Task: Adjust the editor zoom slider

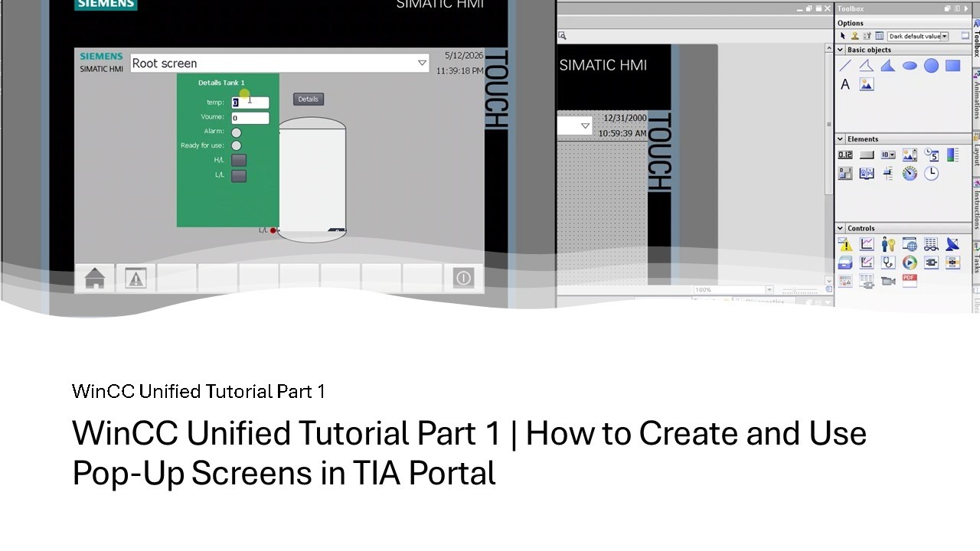Action: [x=799, y=290]
